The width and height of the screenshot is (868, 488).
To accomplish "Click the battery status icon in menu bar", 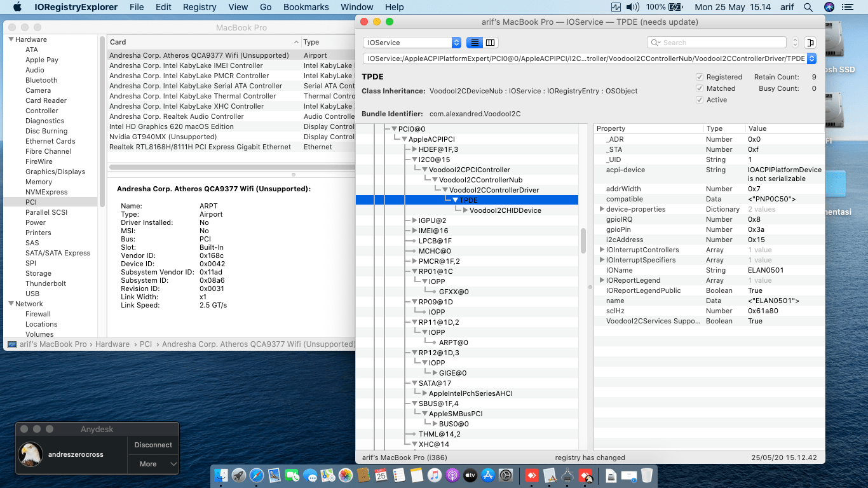I will [675, 7].
